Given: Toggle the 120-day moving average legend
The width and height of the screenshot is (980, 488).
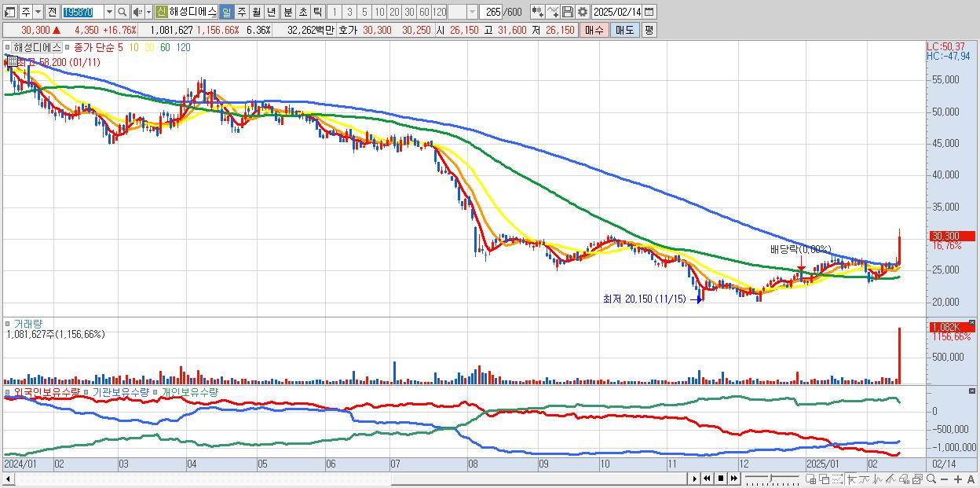Looking at the screenshot, I should [x=183, y=47].
